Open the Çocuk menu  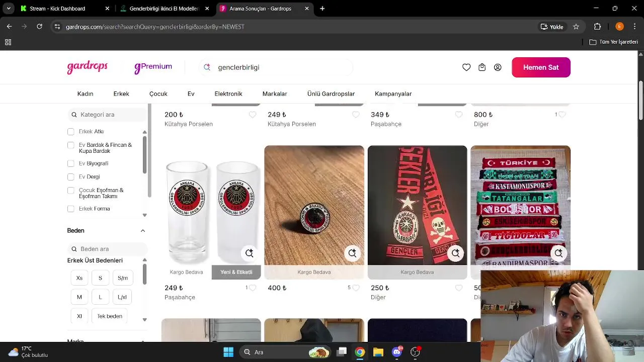(158, 94)
